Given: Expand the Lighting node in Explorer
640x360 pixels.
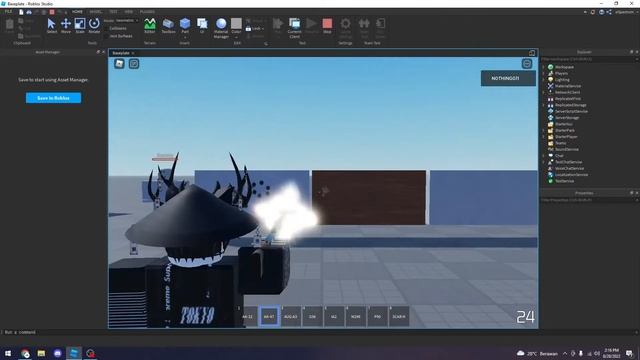Looking at the screenshot, I should [544, 80].
